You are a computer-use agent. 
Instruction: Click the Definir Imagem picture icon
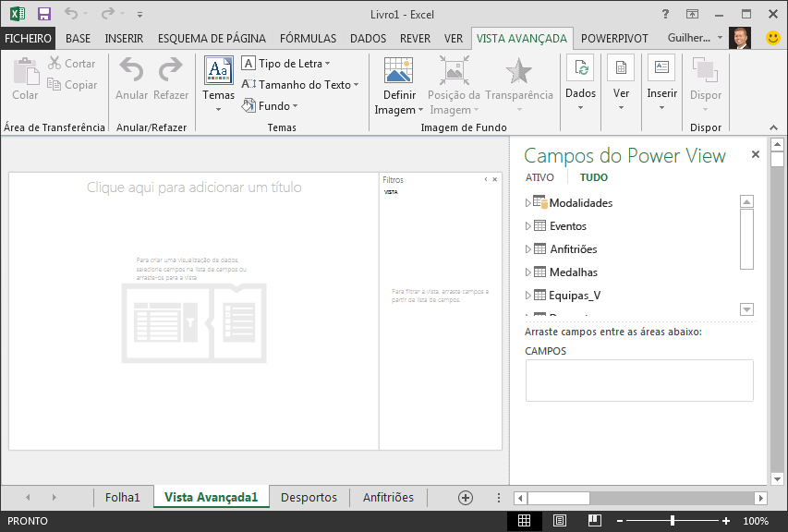pos(398,70)
